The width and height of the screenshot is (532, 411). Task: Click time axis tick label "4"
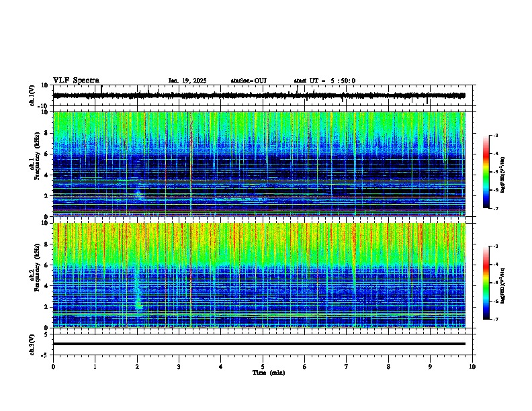tap(221, 367)
